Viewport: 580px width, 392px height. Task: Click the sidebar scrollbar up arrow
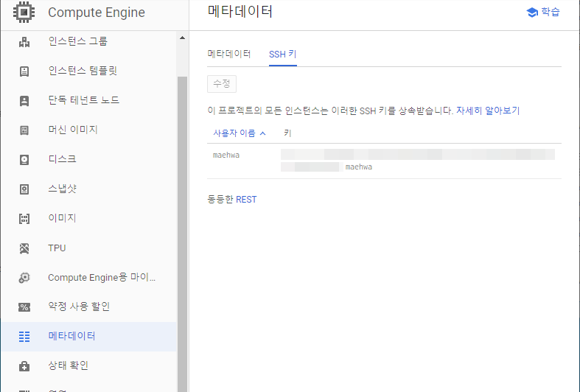(182, 38)
